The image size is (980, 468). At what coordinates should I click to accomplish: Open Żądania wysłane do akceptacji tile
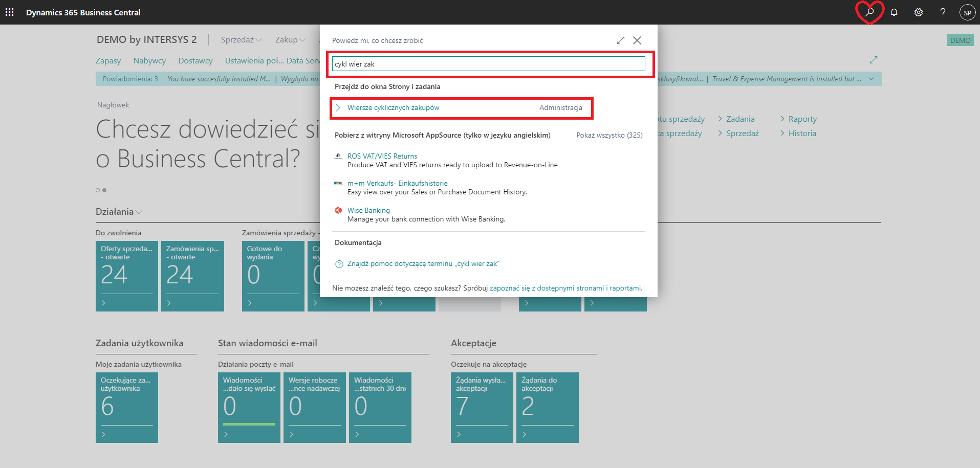coord(482,408)
